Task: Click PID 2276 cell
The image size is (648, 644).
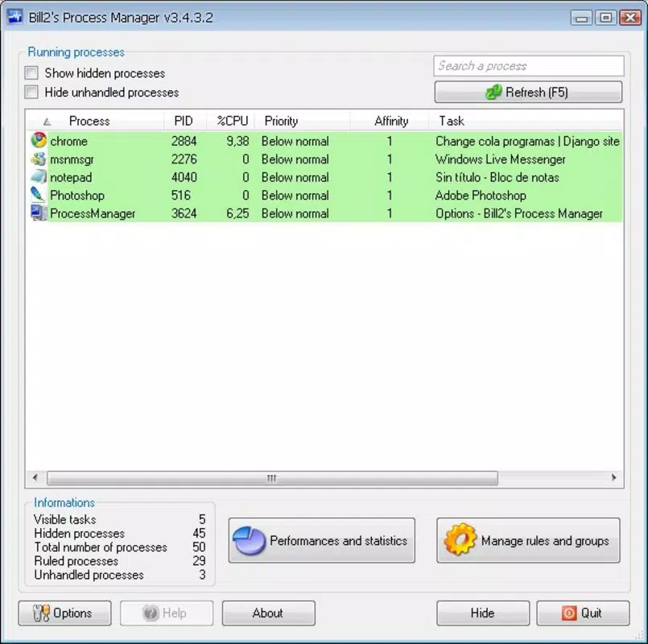Action: point(184,159)
